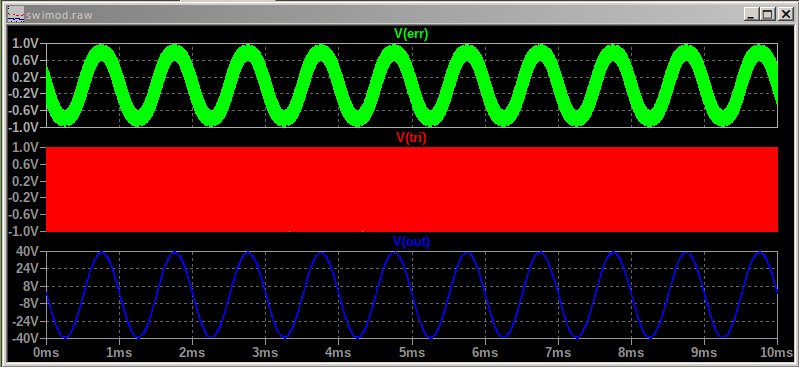Click the -40V label on V(out) axis
Image resolution: width=799 pixels, height=367 pixels.
click(x=26, y=339)
